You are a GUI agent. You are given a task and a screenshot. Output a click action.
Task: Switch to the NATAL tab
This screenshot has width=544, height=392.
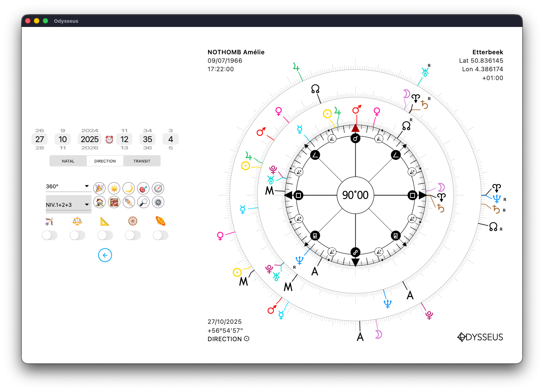(x=68, y=161)
